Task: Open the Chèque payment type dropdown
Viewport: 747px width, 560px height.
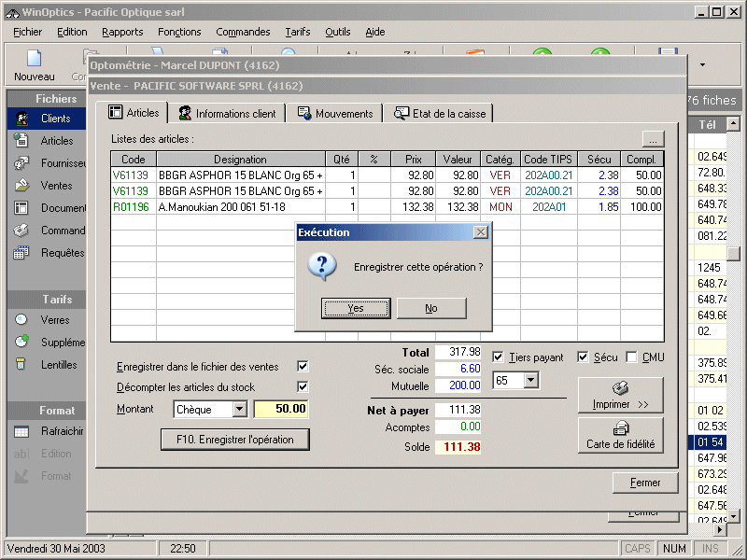Action: (x=239, y=410)
